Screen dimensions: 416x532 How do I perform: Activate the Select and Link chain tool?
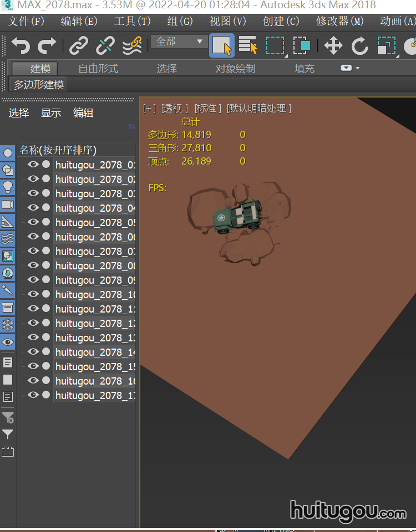79,45
